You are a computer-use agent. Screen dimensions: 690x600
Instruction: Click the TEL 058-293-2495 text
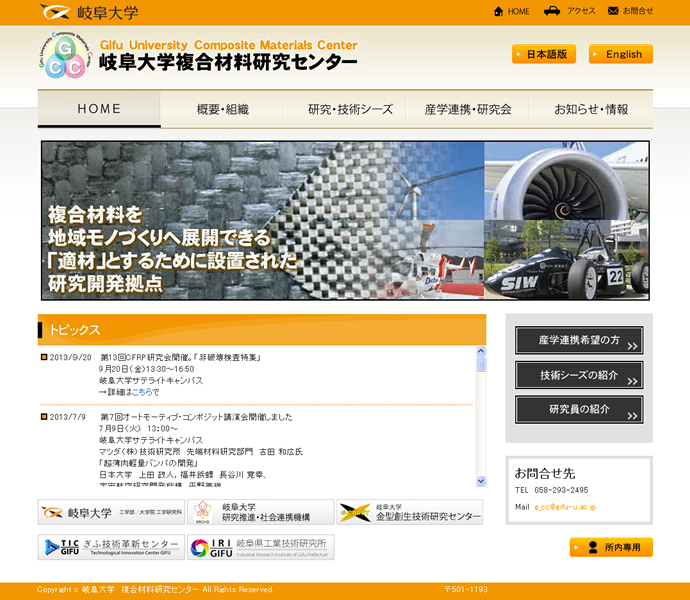click(551, 490)
